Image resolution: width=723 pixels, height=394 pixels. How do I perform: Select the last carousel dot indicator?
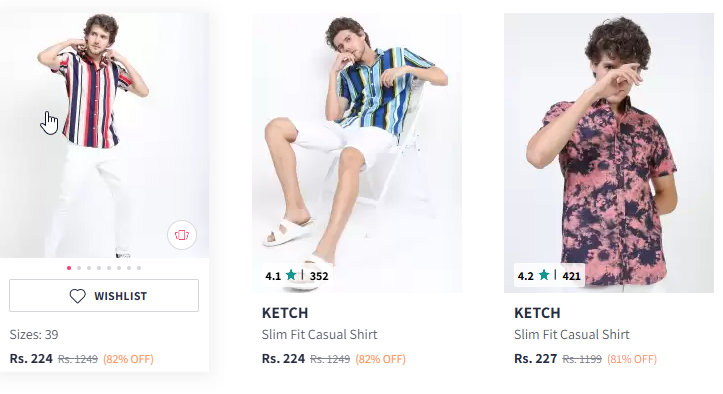point(139,268)
